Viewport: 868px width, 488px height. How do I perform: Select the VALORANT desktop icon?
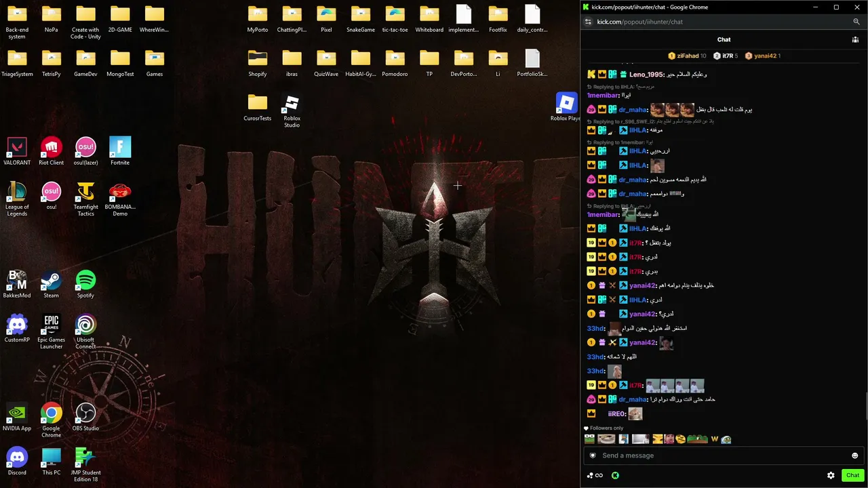click(17, 152)
